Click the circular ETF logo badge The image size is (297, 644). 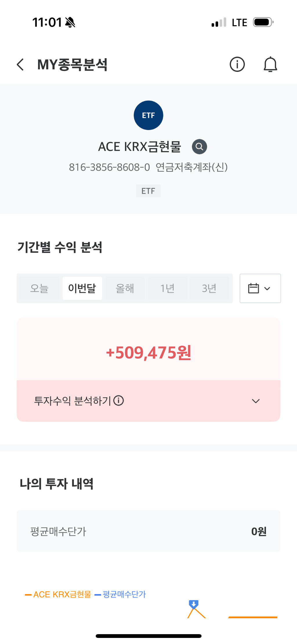click(x=148, y=115)
